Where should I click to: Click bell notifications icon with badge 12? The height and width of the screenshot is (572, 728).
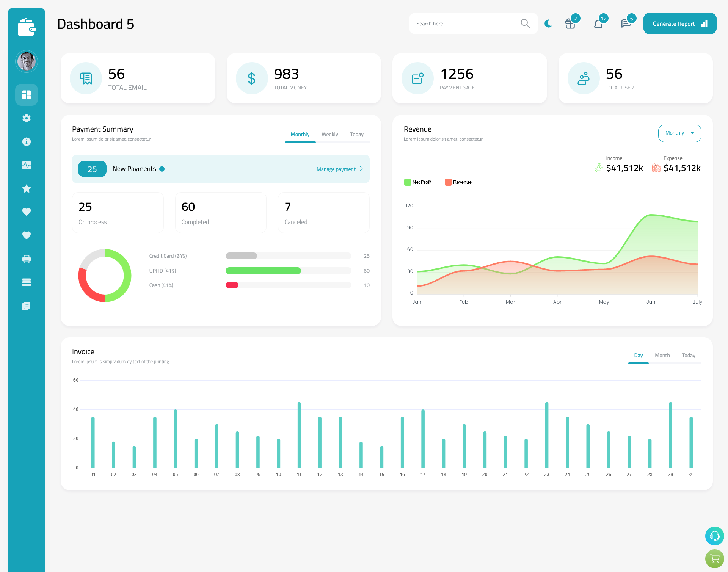click(598, 23)
